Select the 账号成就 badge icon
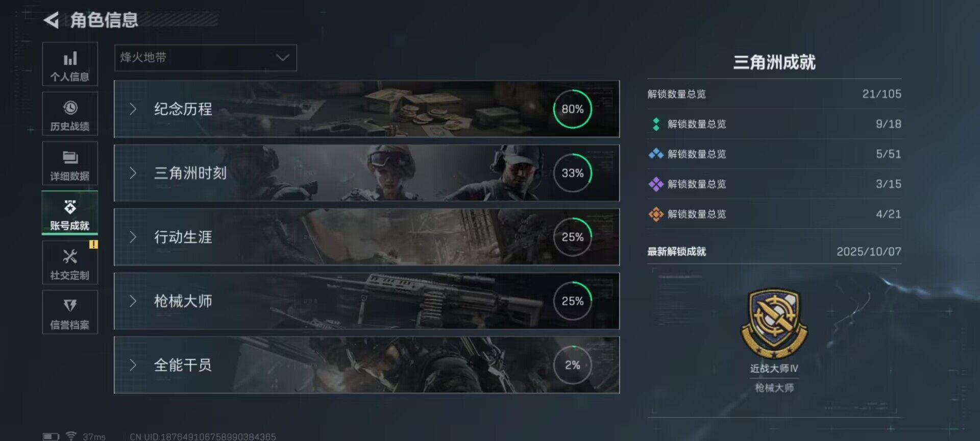The height and width of the screenshot is (441, 980). click(70, 207)
